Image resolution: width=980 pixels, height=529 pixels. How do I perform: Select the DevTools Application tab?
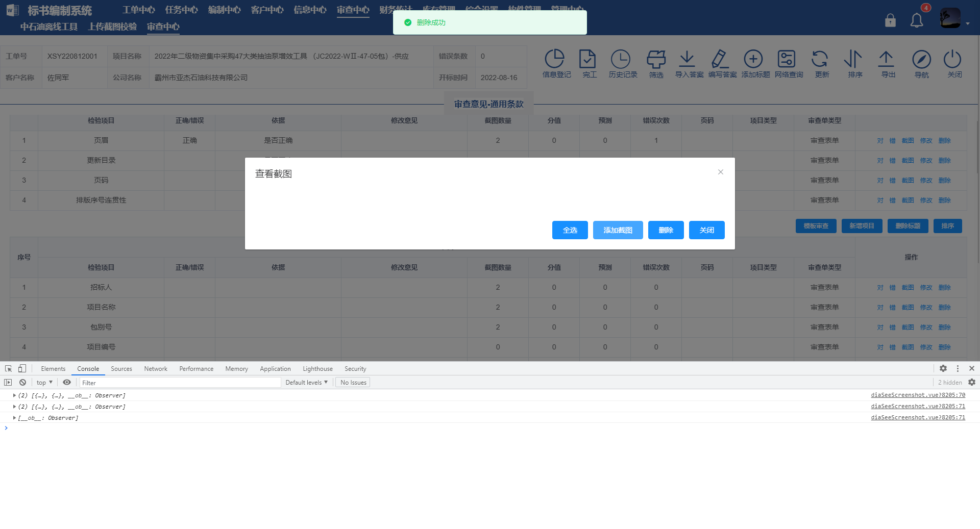click(275, 369)
